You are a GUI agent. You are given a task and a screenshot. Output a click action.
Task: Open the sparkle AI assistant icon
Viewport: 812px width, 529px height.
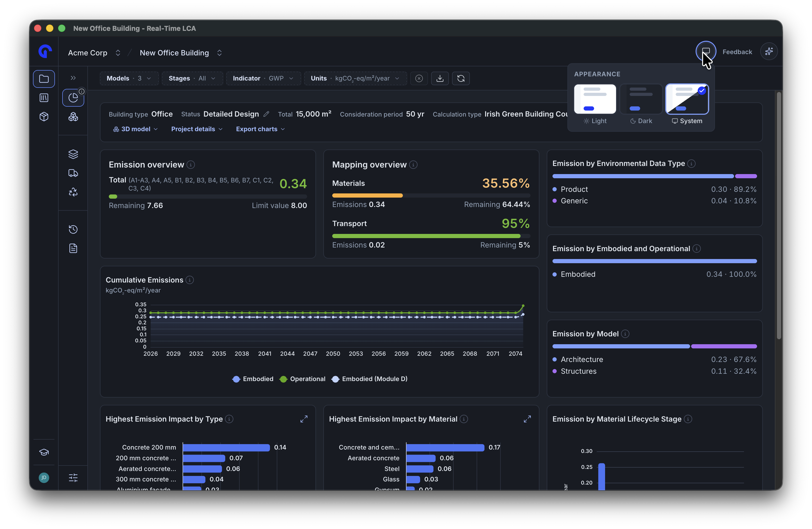pyautogui.click(x=769, y=51)
